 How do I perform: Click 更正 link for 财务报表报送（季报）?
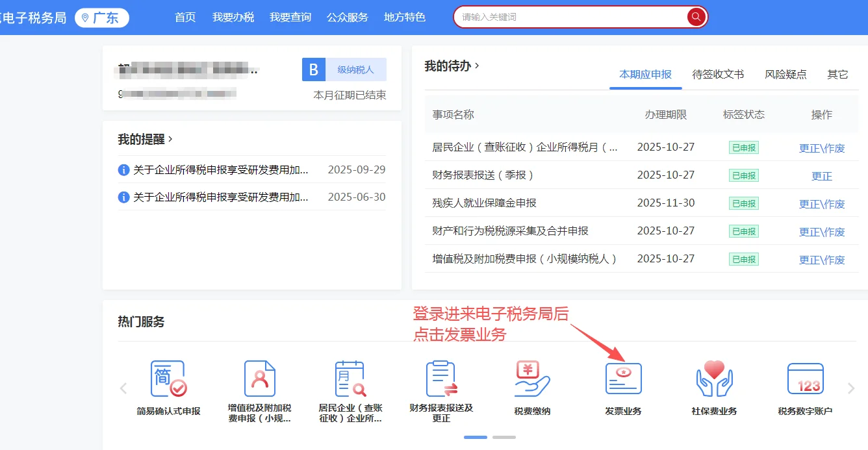click(x=821, y=175)
